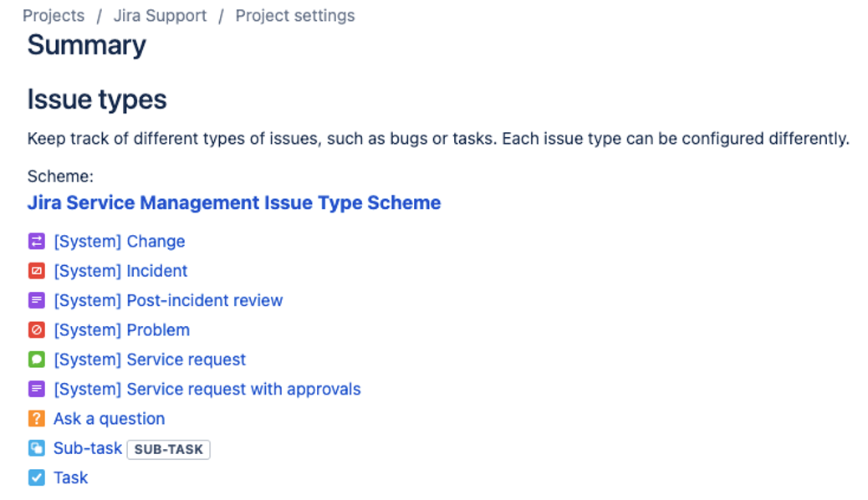Go to Project settings breadcrumb link
This screenshot has height=500, width=868.
[294, 15]
